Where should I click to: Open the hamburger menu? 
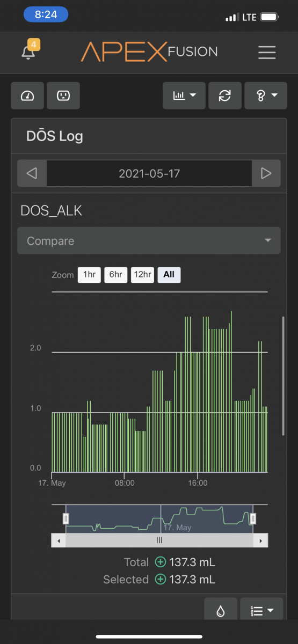click(267, 52)
